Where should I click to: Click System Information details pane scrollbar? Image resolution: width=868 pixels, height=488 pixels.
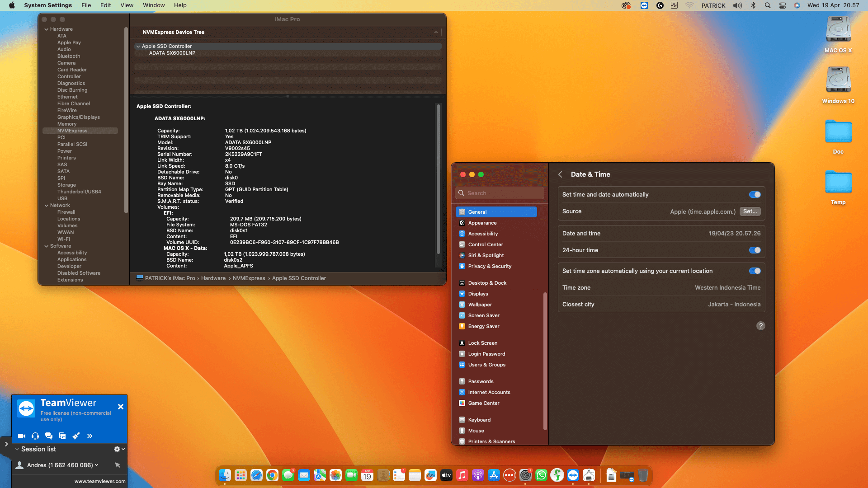click(438, 179)
